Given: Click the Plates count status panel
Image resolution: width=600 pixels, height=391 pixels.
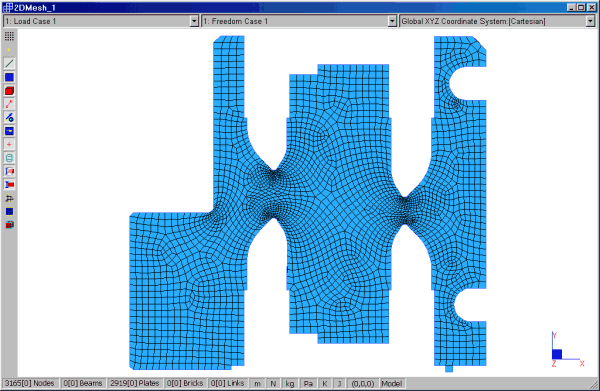Looking at the screenshot, I should pos(135,383).
